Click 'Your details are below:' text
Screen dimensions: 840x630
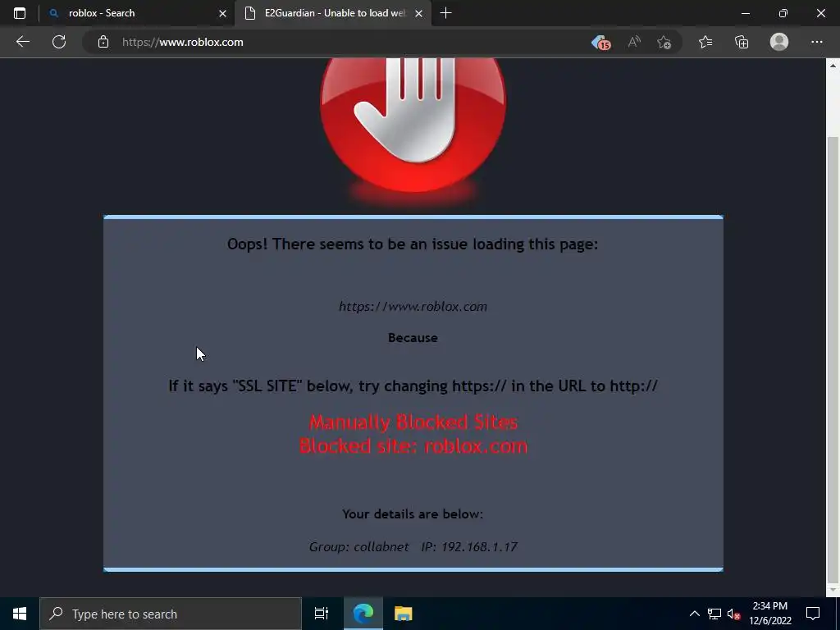413,514
